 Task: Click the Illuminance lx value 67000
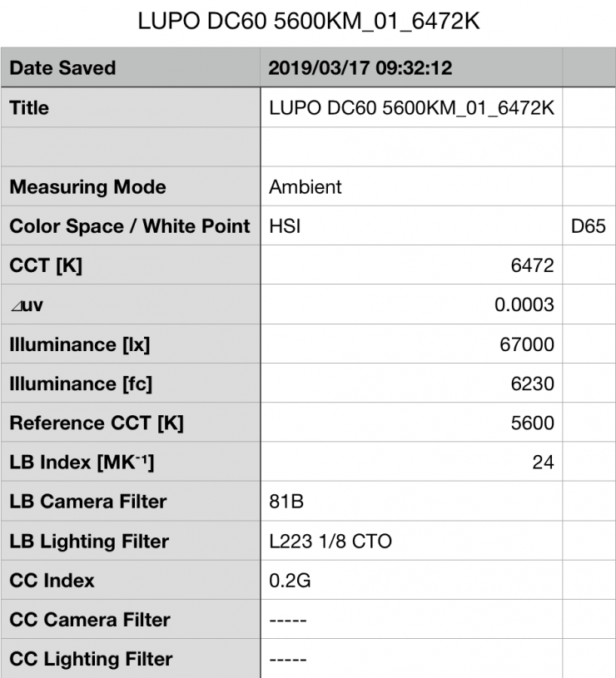[x=528, y=344]
